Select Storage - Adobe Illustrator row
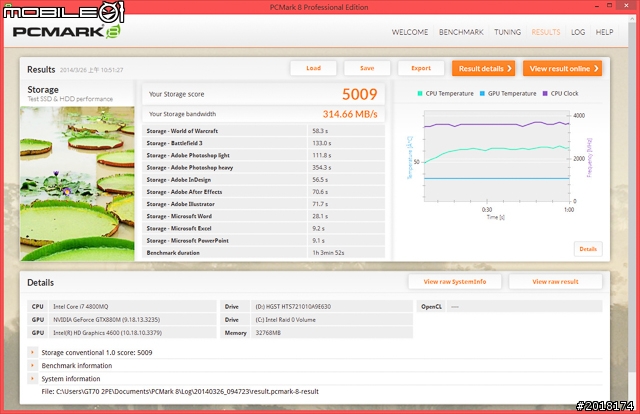The height and width of the screenshot is (414, 640). click(x=263, y=204)
